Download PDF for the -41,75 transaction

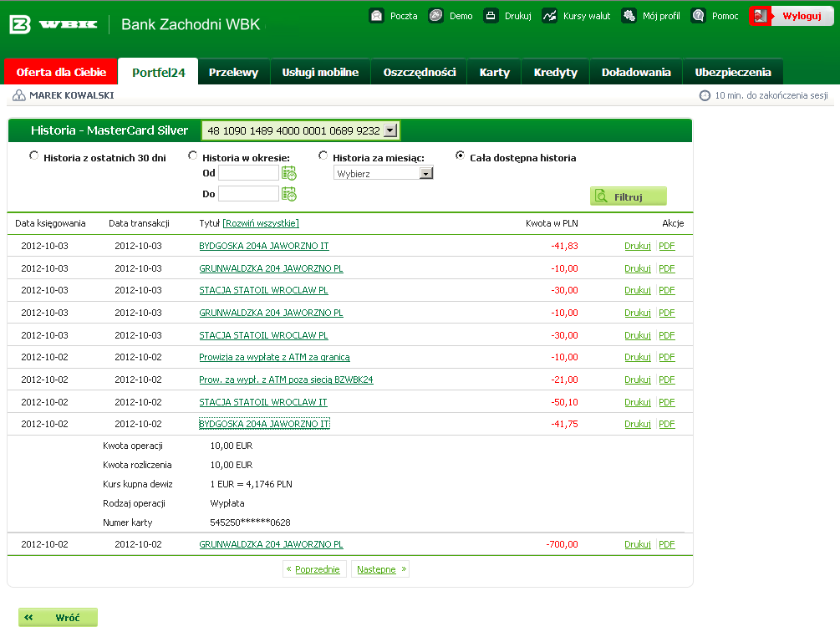coord(667,424)
